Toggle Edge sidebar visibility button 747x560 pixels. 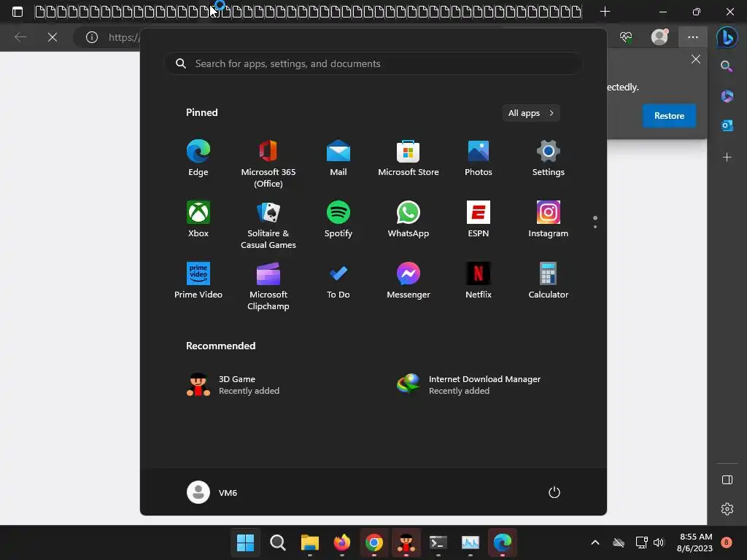tap(727, 480)
